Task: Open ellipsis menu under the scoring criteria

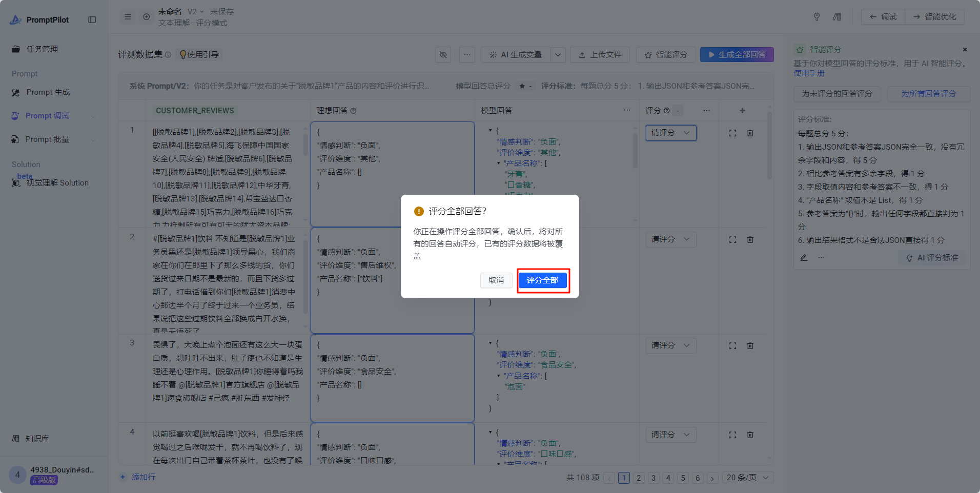Action: tap(822, 258)
